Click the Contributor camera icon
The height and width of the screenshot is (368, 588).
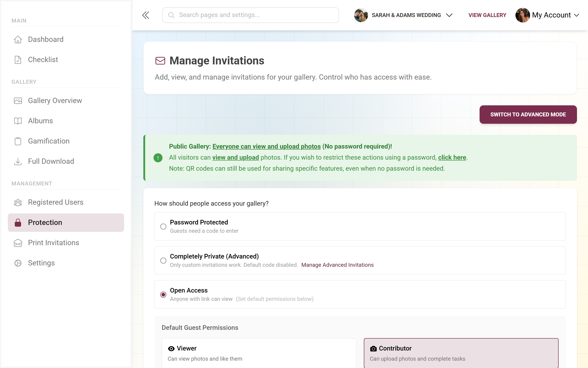(x=373, y=348)
